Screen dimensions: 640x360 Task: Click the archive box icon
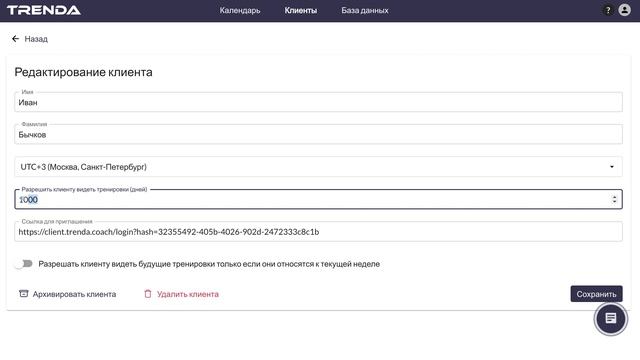(24, 294)
